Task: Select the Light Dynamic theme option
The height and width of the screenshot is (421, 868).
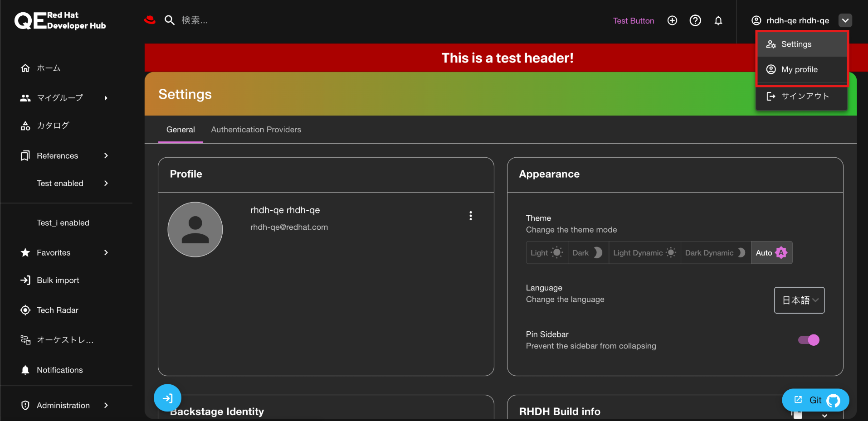Action: pos(644,252)
